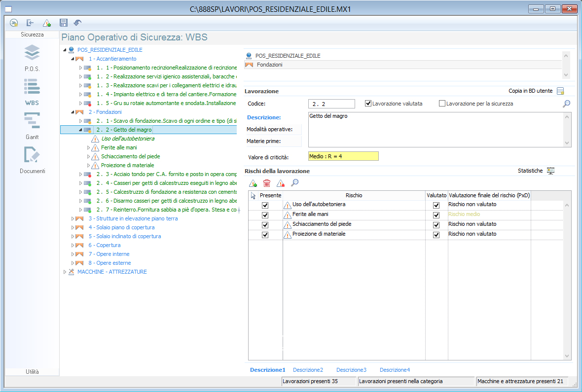Collapse the 2.2 - Getto del magro node
The width and height of the screenshot is (582, 392).
80,130
